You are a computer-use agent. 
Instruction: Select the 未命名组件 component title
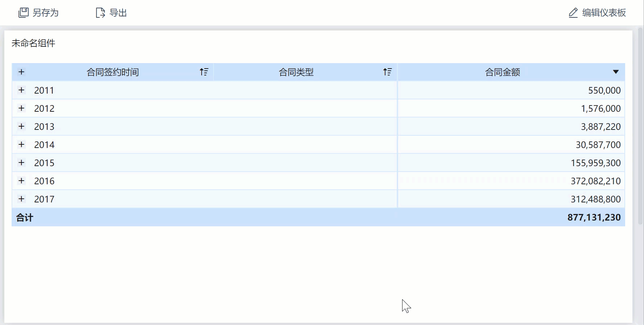pos(33,43)
